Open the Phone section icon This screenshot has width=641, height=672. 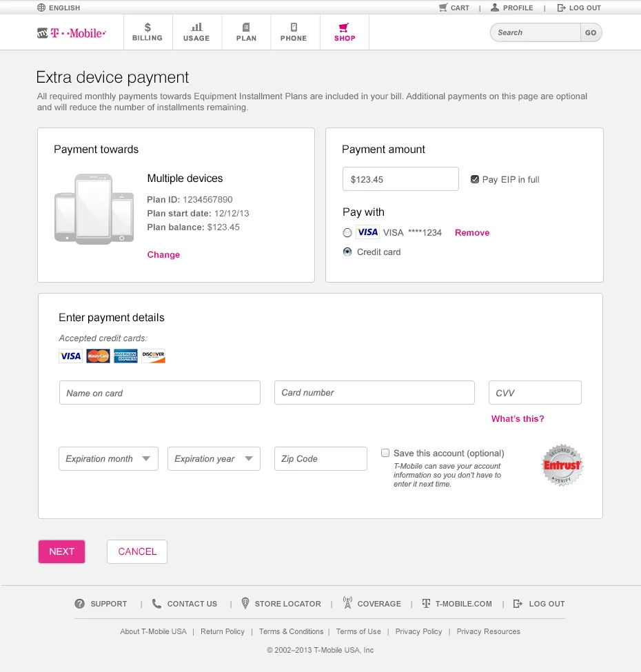pos(294,28)
